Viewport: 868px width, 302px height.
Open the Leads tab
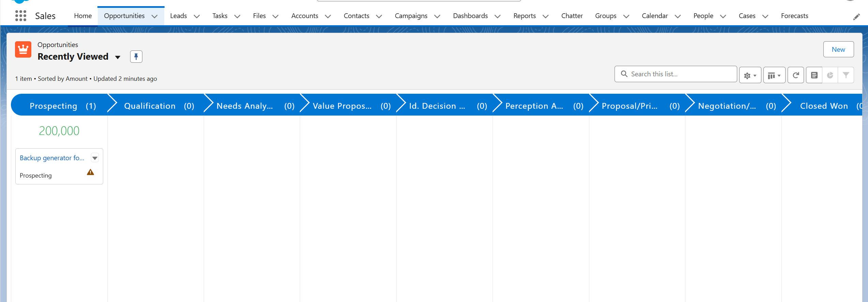coord(179,16)
